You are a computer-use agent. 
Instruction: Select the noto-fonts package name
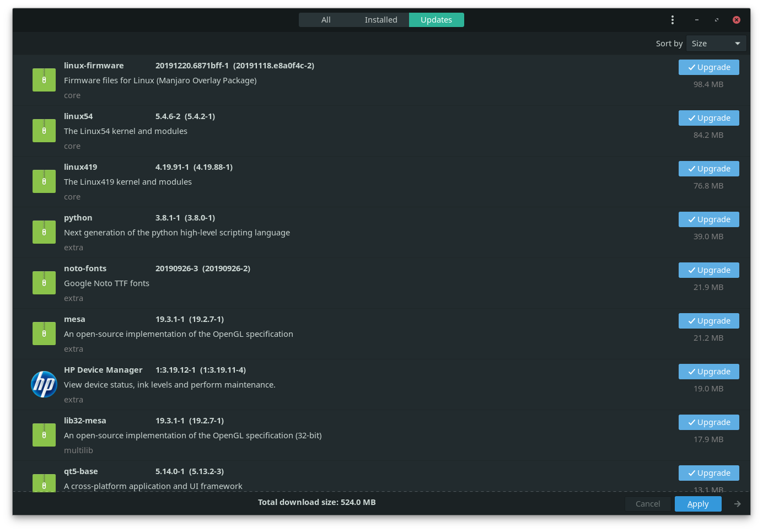pyautogui.click(x=85, y=268)
